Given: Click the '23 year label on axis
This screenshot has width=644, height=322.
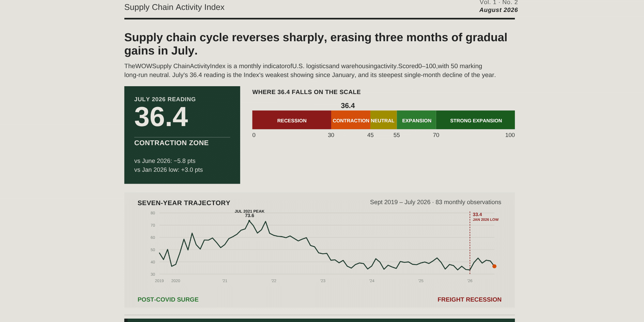Looking at the screenshot, I should [x=323, y=281].
